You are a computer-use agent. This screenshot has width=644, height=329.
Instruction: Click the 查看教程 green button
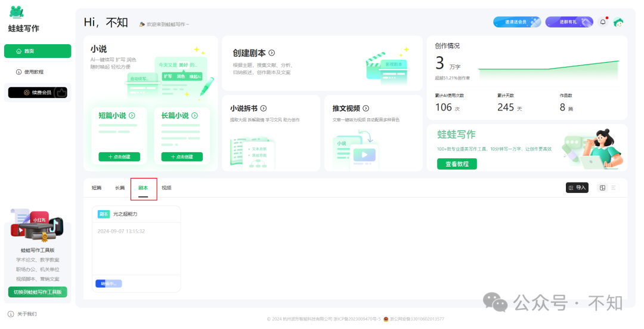(457, 164)
